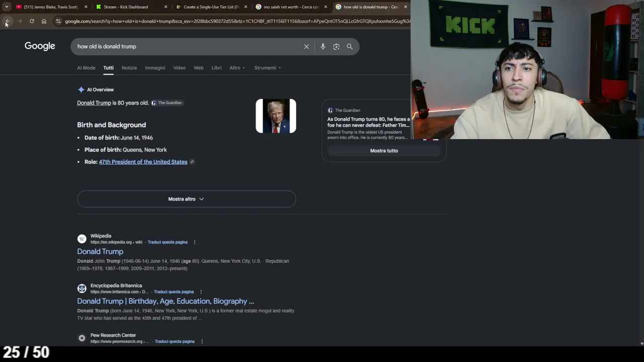Click the Encyclopedia Britannica favicon
This screenshot has width=644, height=362.
coord(82,289)
